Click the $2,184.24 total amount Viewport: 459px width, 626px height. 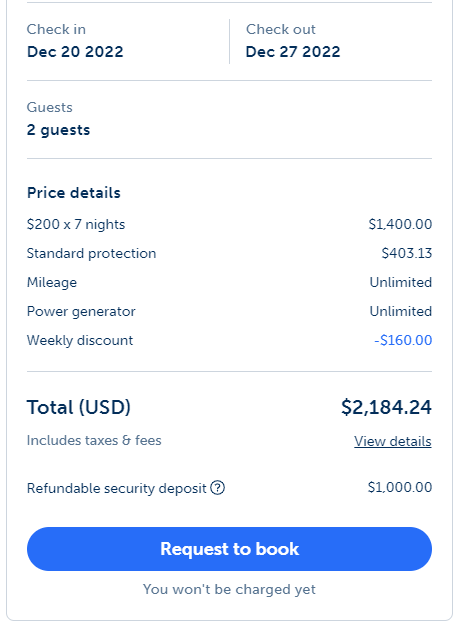point(386,407)
